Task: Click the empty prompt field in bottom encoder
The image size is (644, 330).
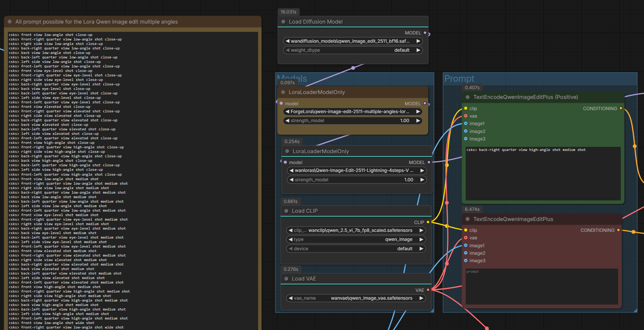Action: 541,287
